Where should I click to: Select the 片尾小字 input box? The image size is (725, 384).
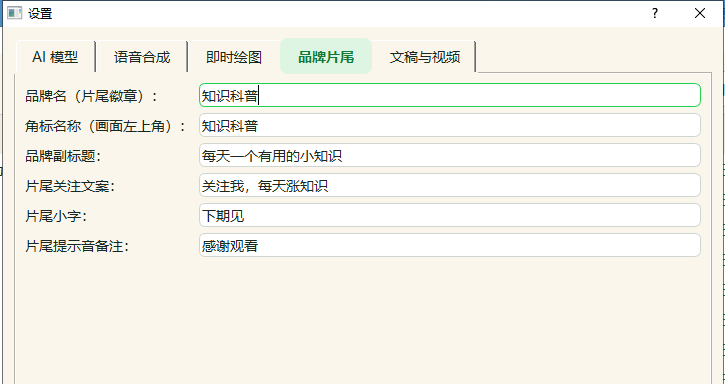pyautogui.click(x=450, y=216)
